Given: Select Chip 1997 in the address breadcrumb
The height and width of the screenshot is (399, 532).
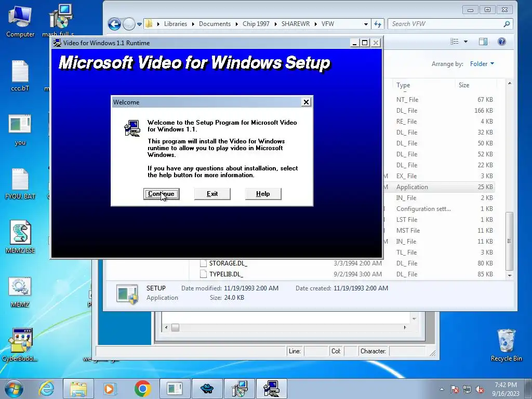Looking at the screenshot, I should pos(256,24).
